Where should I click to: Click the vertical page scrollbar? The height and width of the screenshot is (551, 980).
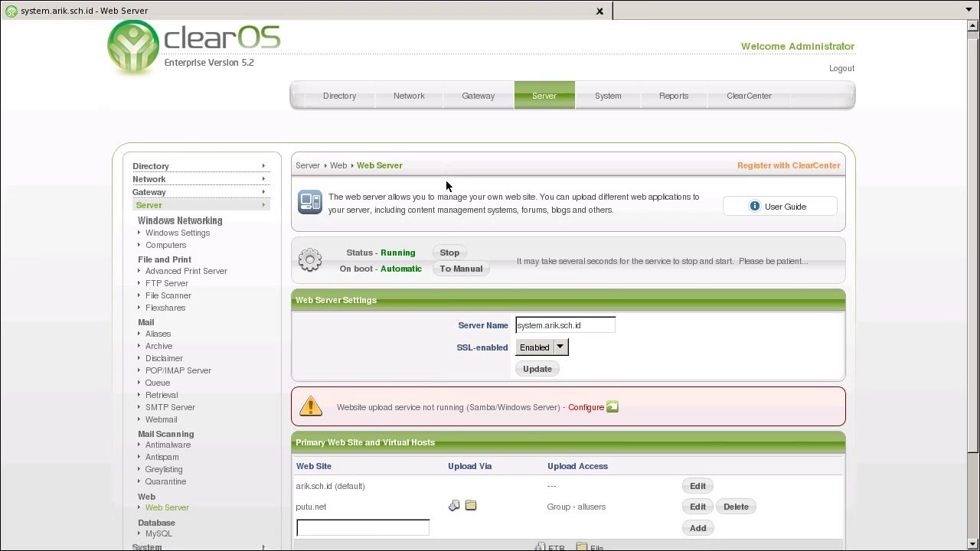(972, 245)
